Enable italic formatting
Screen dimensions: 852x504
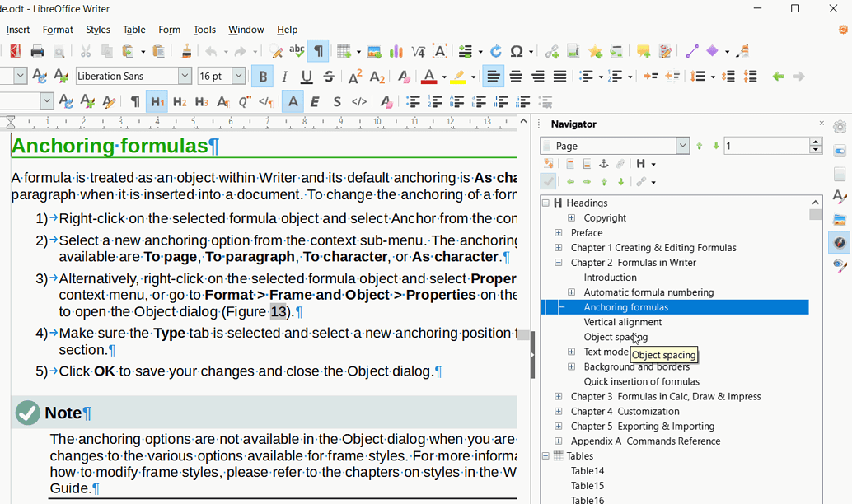[284, 76]
